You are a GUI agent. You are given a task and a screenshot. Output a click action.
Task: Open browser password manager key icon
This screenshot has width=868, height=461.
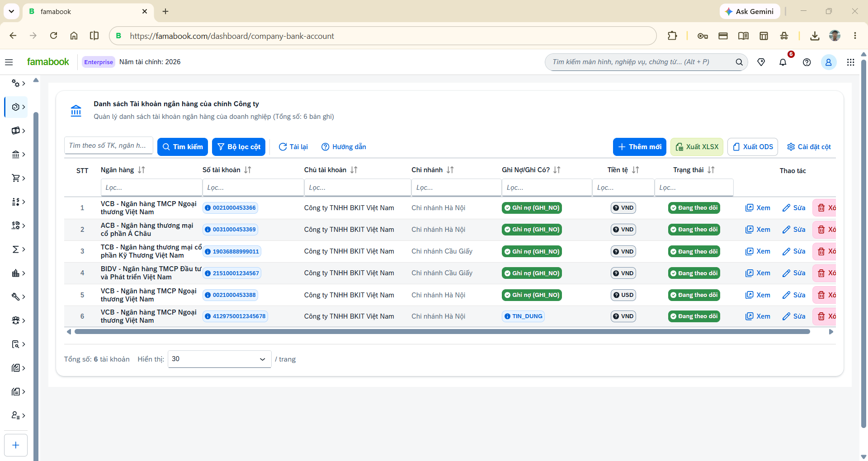pyautogui.click(x=703, y=36)
